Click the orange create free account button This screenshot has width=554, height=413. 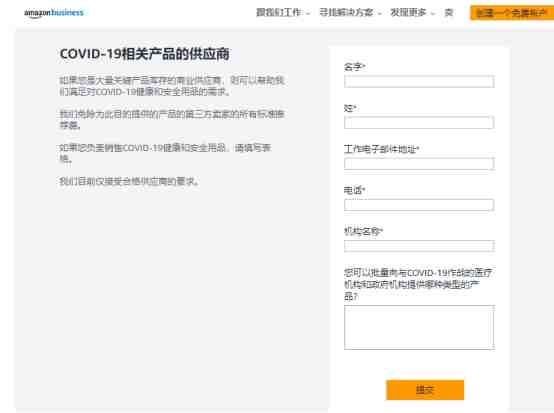point(512,13)
